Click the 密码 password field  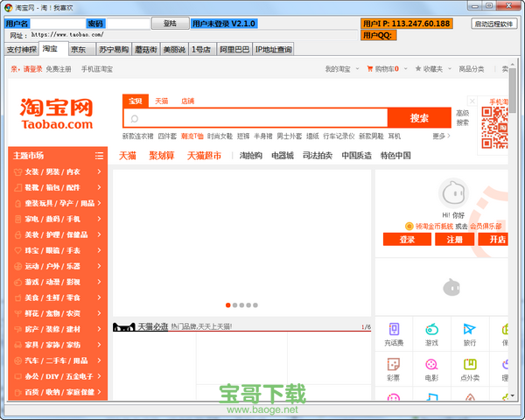[x=128, y=24]
